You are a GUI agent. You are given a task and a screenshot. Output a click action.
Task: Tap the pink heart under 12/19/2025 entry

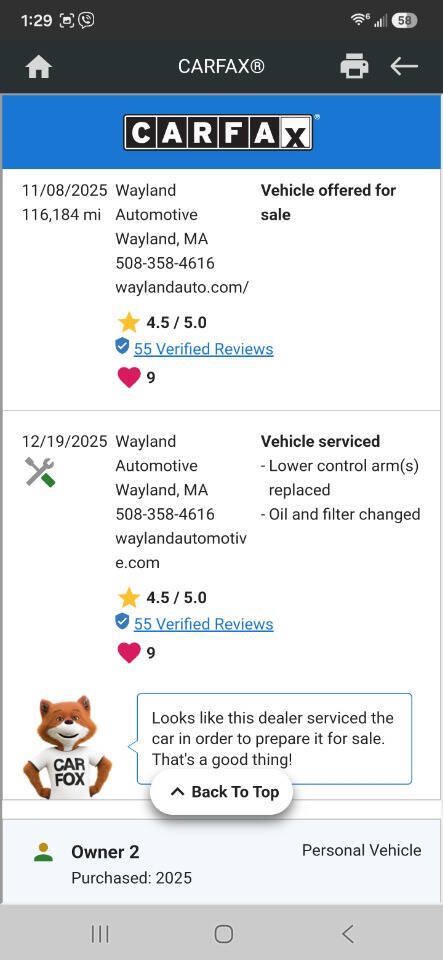click(x=128, y=653)
